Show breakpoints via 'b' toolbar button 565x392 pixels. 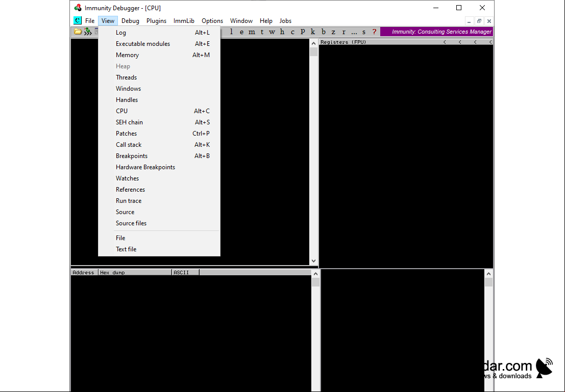(323, 32)
